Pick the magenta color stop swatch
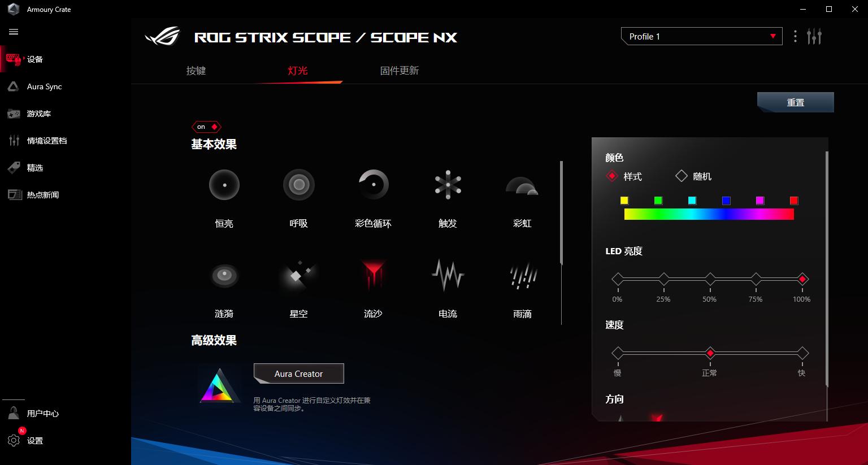Screen dimensions: 868x465 [x=760, y=201]
